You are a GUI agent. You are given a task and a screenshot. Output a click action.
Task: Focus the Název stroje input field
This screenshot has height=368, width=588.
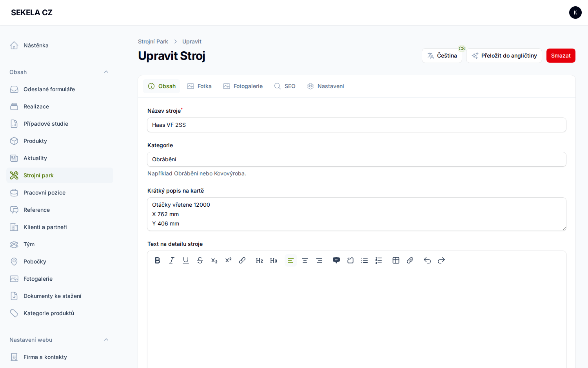(357, 125)
